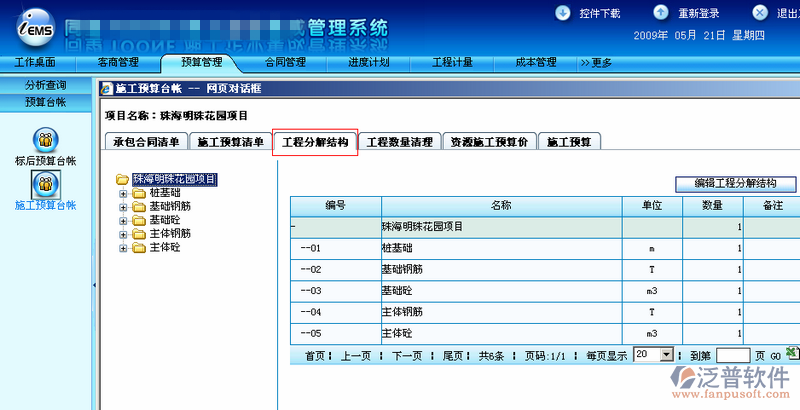800x410 pixels.
Task: Click the dialog title bar icon
Action: 107,88
